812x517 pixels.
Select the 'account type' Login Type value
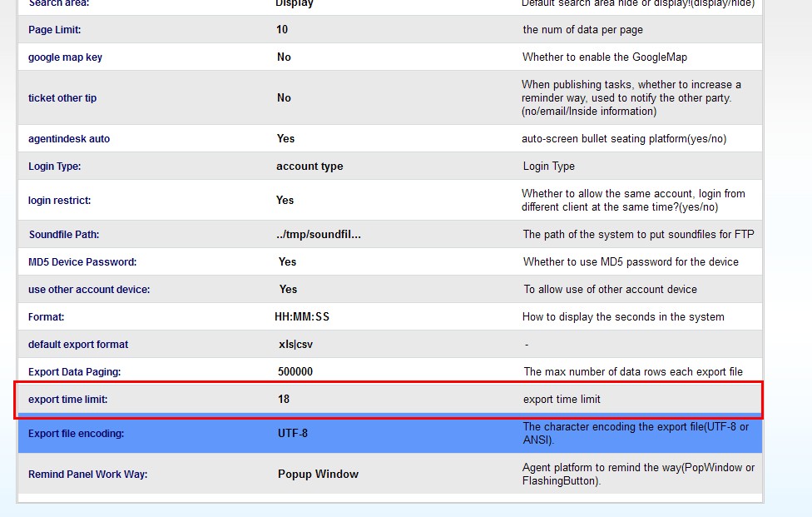point(309,167)
